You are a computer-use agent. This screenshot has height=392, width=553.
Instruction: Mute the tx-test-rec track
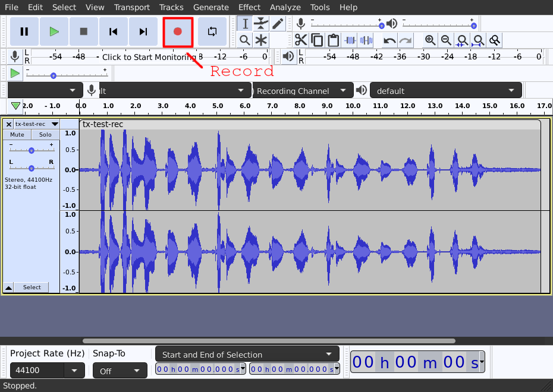coord(17,135)
